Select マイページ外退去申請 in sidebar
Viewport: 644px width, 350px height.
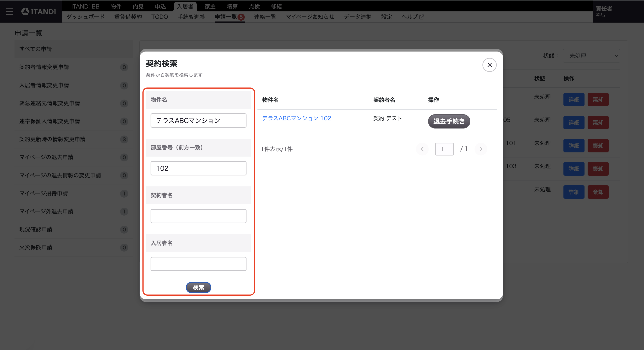point(74,211)
